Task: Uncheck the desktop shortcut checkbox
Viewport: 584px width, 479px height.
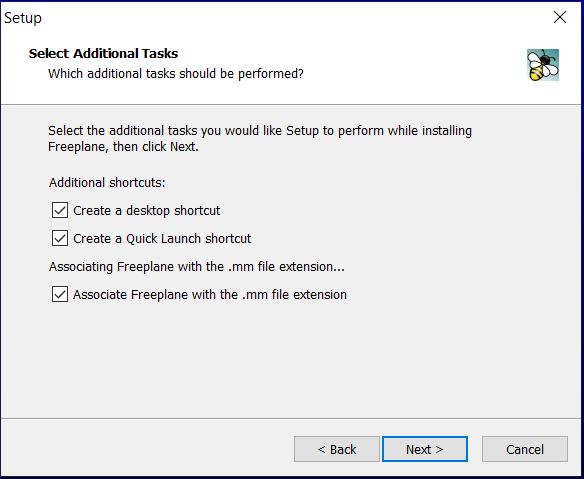Action: coord(60,210)
